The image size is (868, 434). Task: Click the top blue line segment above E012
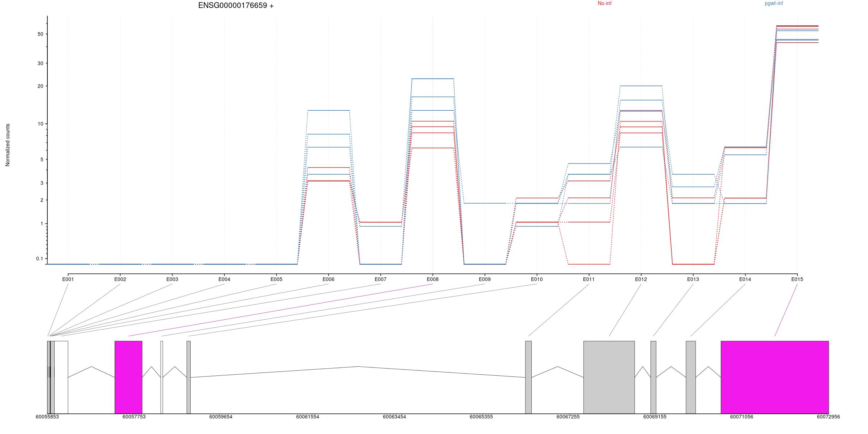click(x=641, y=86)
